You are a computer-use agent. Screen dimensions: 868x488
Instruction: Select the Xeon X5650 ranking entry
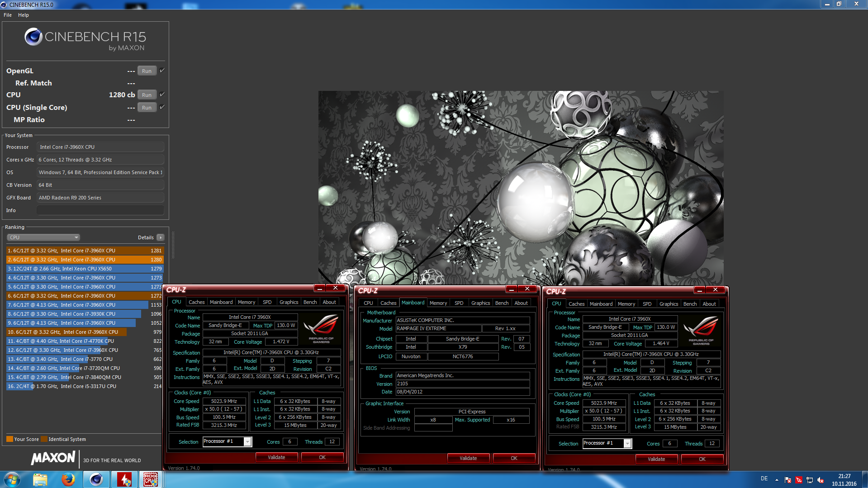click(85, 269)
